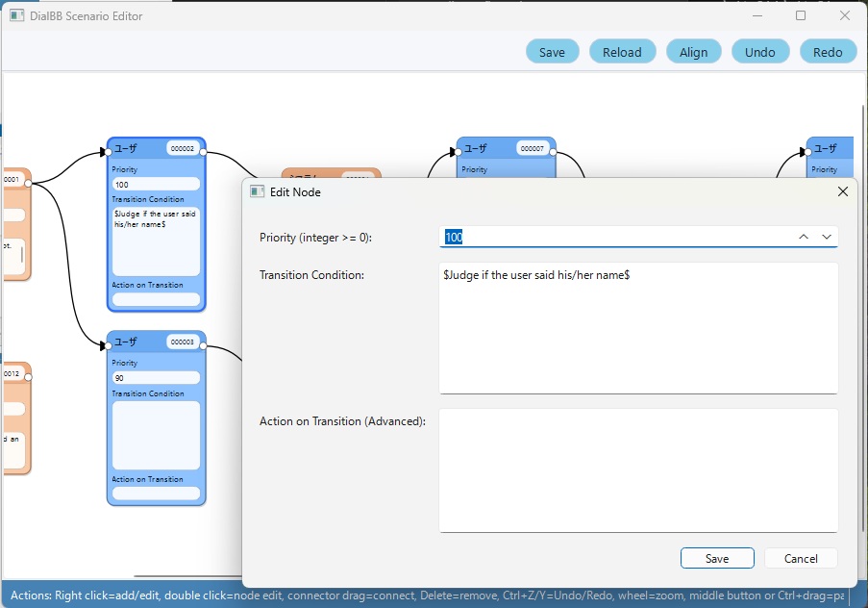Maximize the DialBB Scenario Editor window
This screenshot has height=608, width=868.
point(801,15)
